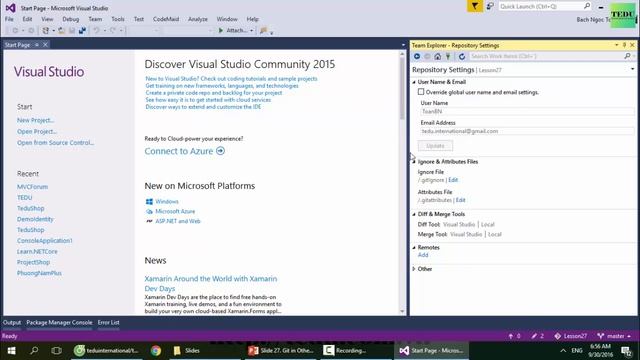This screenshot has height=360, width=640.
Task: Click the yellow notifications filter flag icon
Action: pyautogui.click(x=475, y=6)
